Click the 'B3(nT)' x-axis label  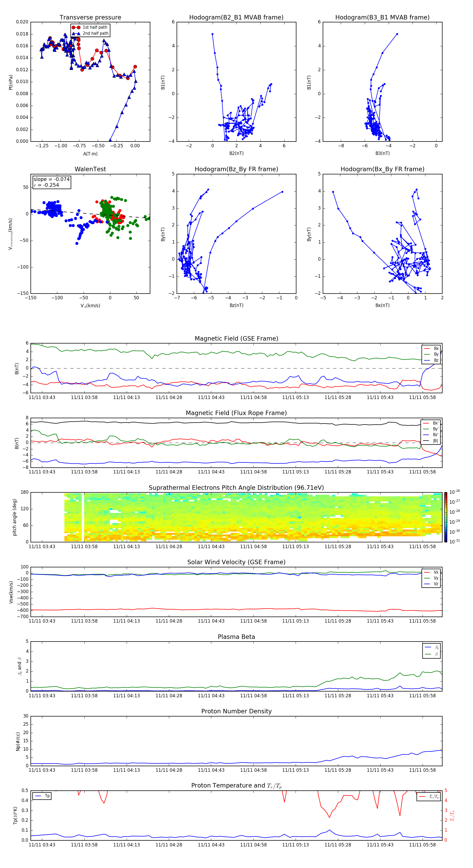(382, 153)
